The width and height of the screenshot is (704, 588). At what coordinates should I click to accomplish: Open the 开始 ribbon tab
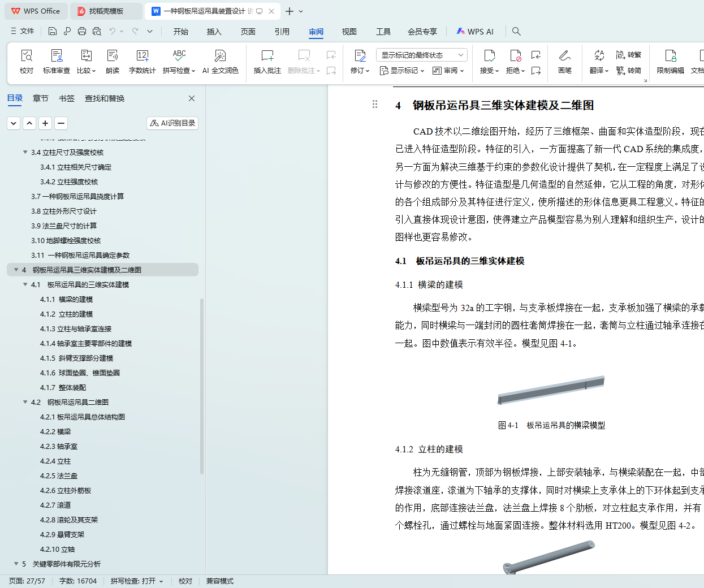(181, 32)
